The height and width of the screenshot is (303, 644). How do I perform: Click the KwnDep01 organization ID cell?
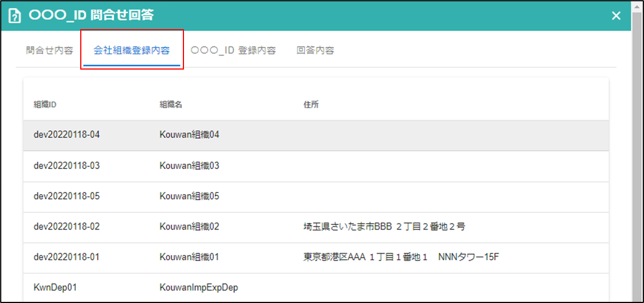click(x=55, y=287)
